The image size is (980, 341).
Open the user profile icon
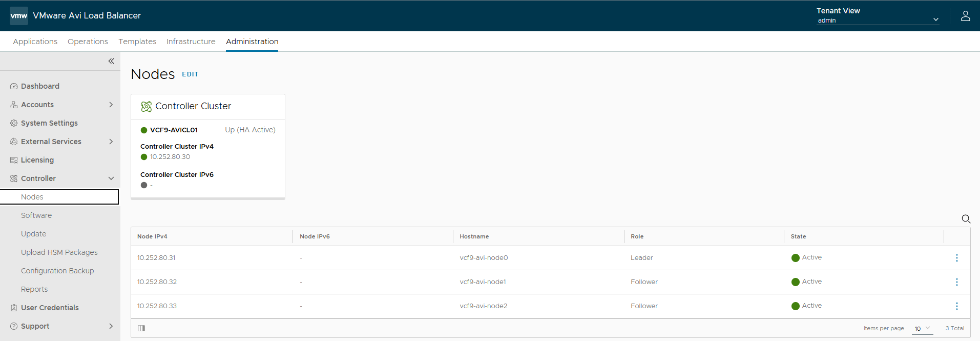coord(965,16)
